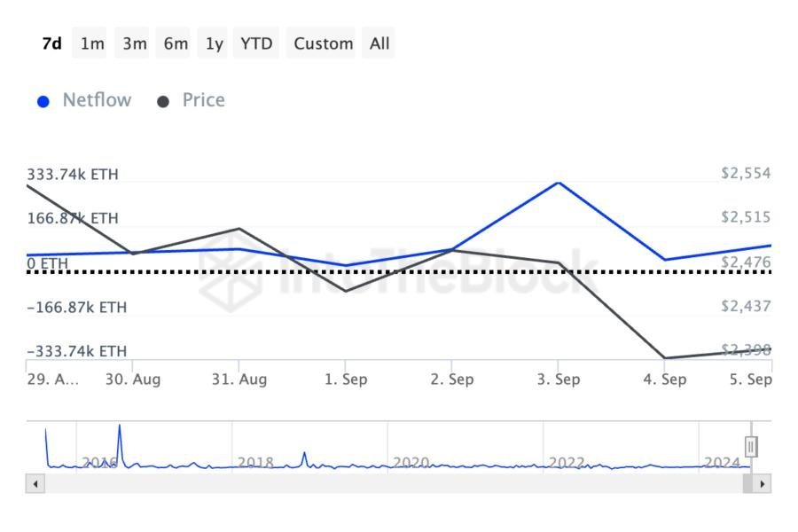Click the Netflow peak on 3. Sep
This screenshot has height=532, width=798.
click(x=558, y=183)
